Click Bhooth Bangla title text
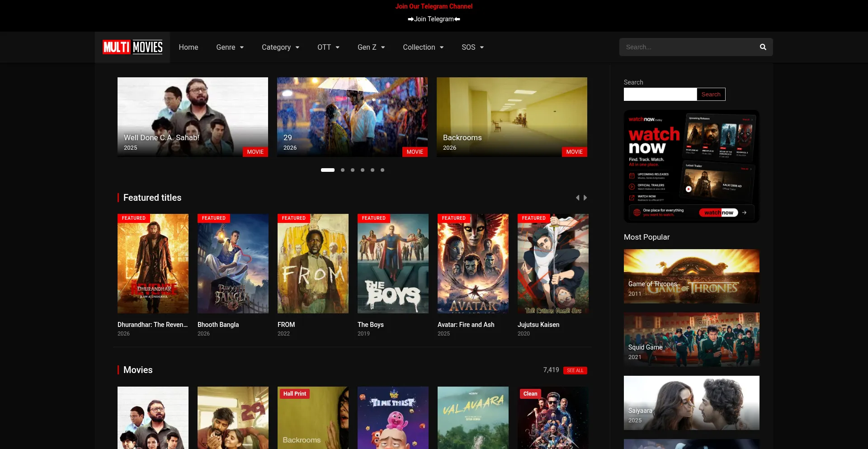This screenshot has width=868, height=449. (218, 325)
